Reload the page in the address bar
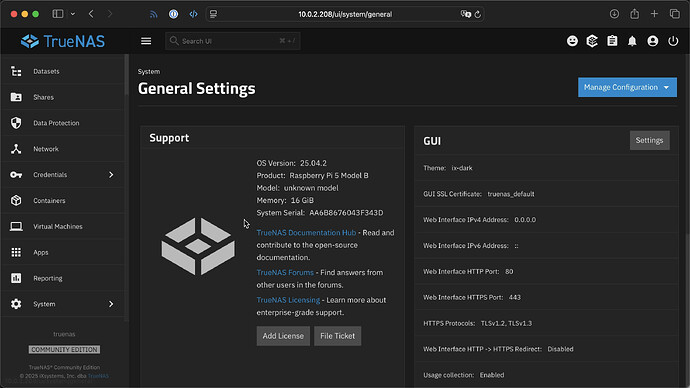This screenshot has height=388, width=690. (x=477, y=14)
